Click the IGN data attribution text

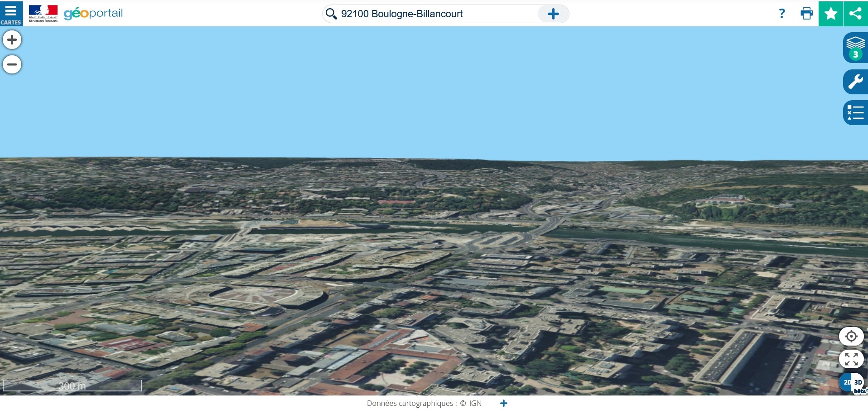[x=475, y=403]
